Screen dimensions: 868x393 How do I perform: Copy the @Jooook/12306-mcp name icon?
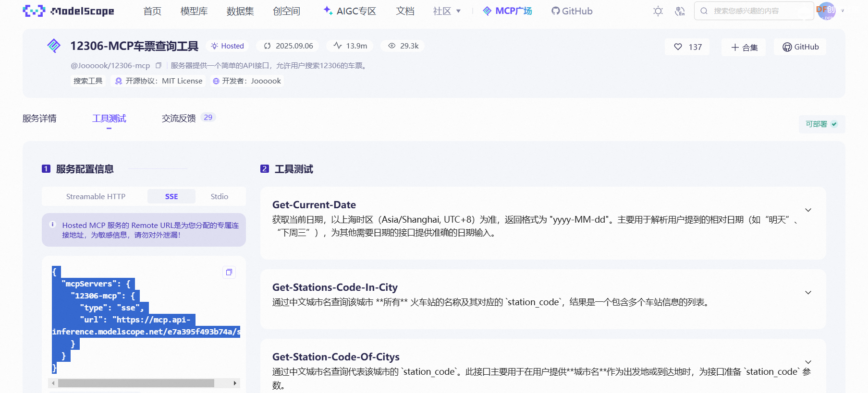click(159, 66)
